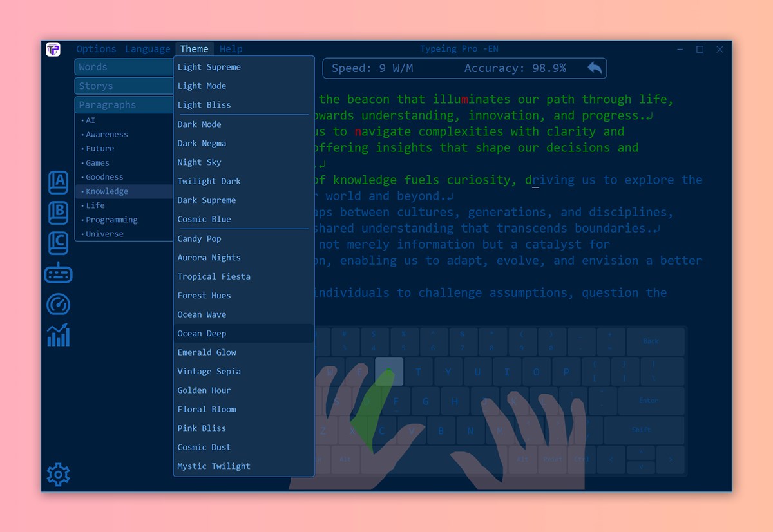Choose Golden Hour theme
Image resolution: width=773 pixels, height=532 pixels.
tap(243, 390)
